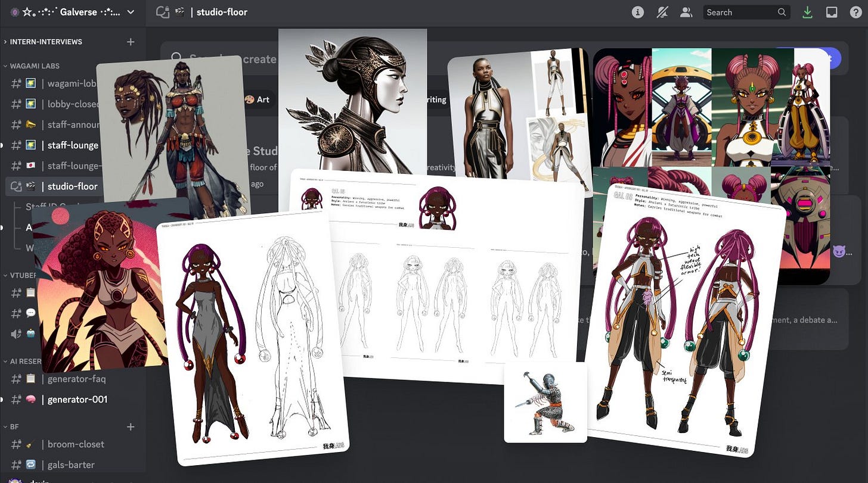Open the inbox icon
This screenshot has height=483, width=868.
[x=832, y=12]
